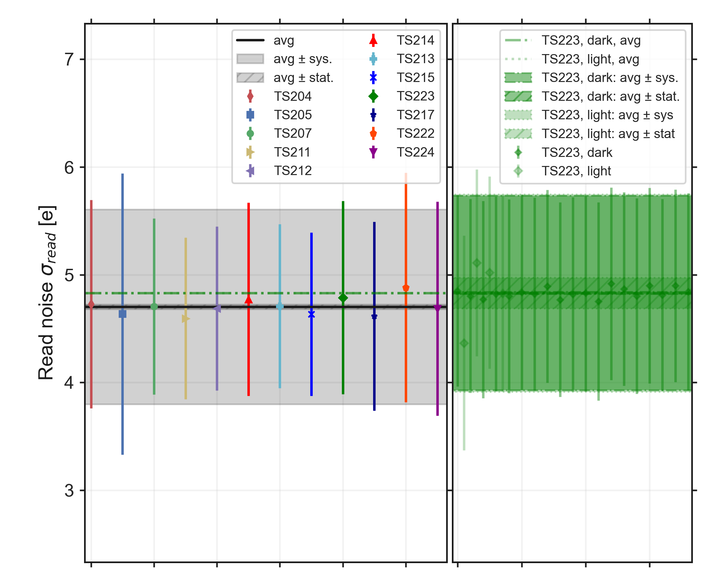Click the 'avg ± stat.' label in left legend
The width and height of the screenshot is (706, 588).
[x=303, y=78]
